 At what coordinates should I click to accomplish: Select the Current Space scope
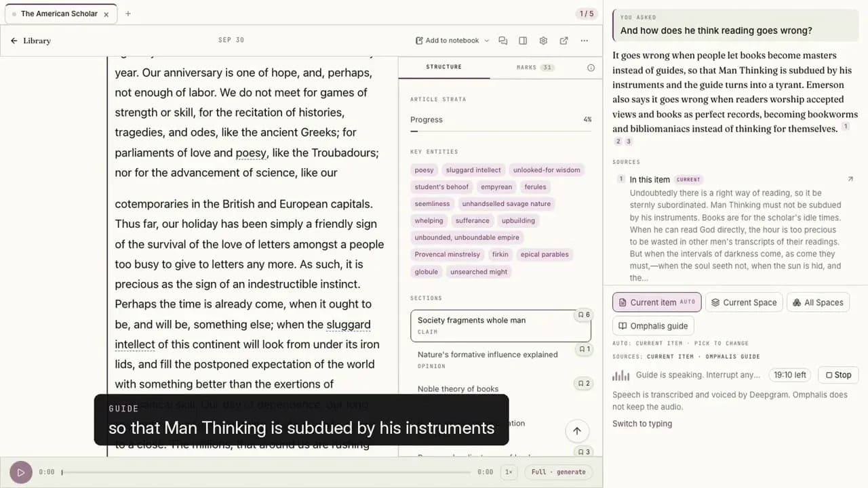tap(744, 302)
